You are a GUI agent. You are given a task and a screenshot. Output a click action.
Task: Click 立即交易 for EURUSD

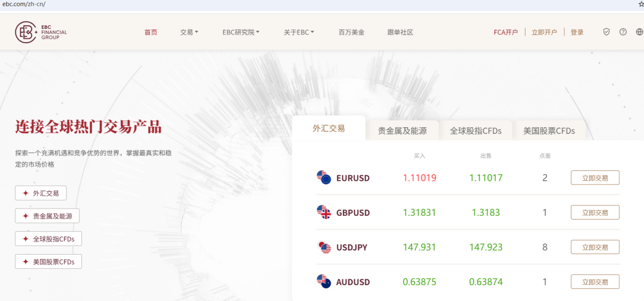(595, 178)
